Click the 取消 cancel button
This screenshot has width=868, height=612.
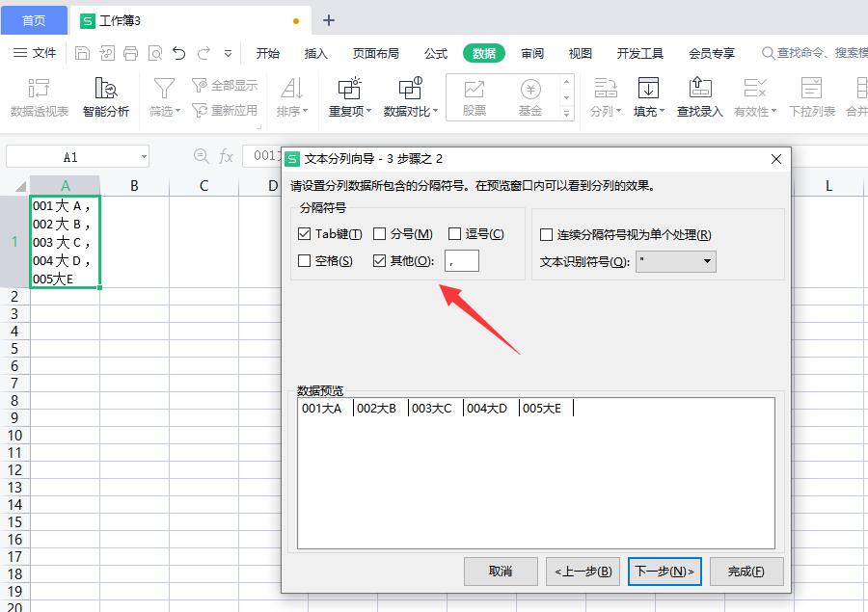click(501, 571)
